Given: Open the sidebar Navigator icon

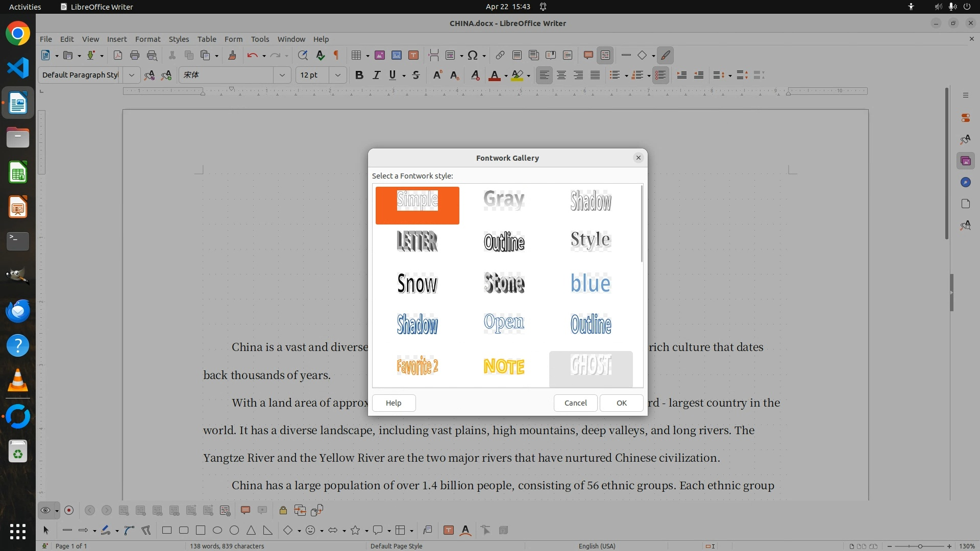Looking at the screenshot, I should 965,183.
